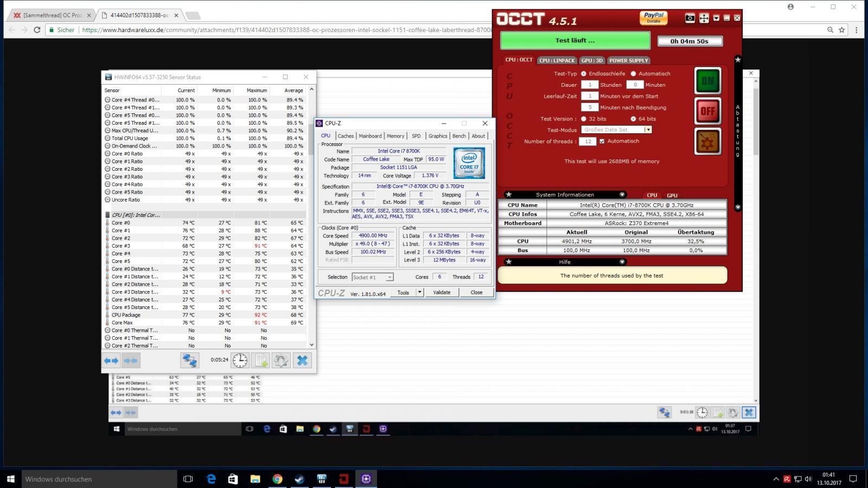Click the expand columns arrows in HWiNFO
868x488 pixels.
click(111, 361)
